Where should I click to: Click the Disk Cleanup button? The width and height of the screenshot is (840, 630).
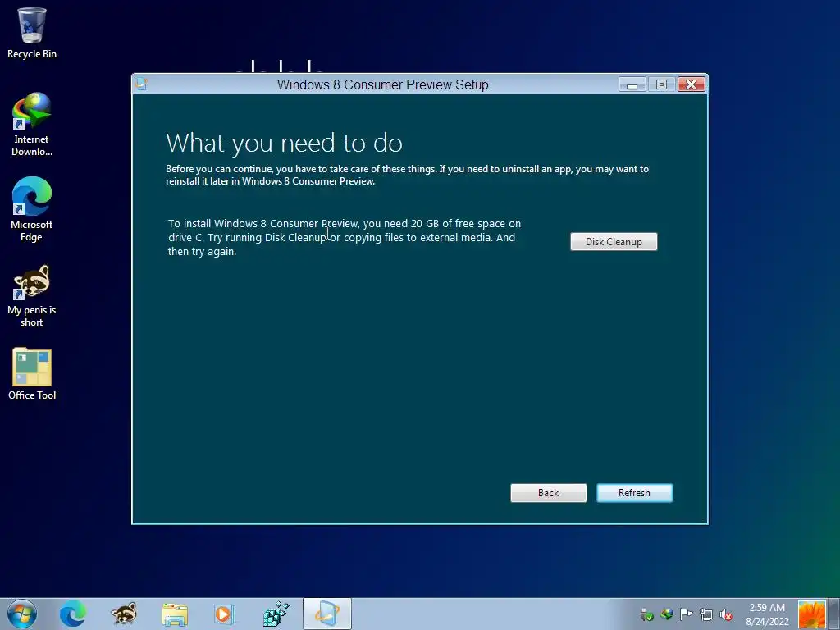coord(614,242)
